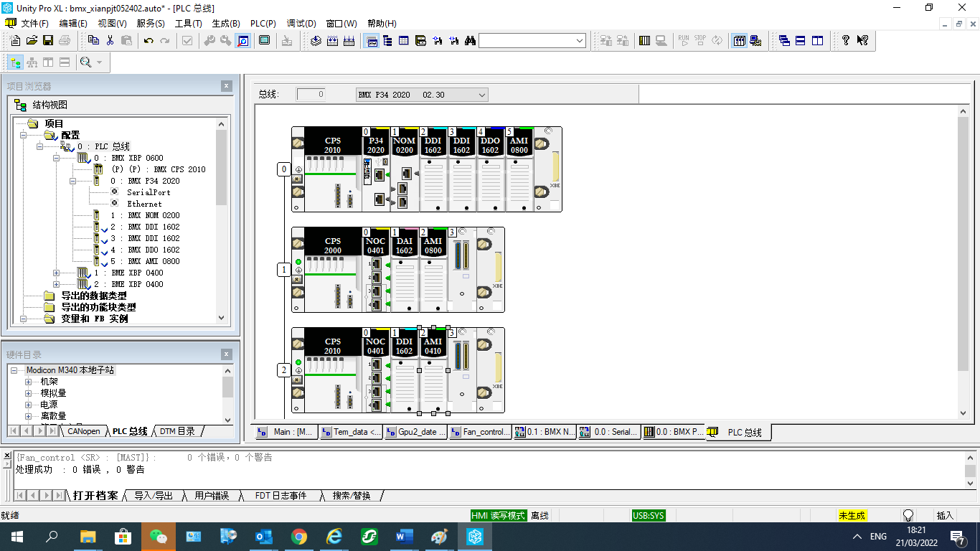980x551 pixels.
Task: Switch browser to functional view icon
Action: click(x=32, y=62)
